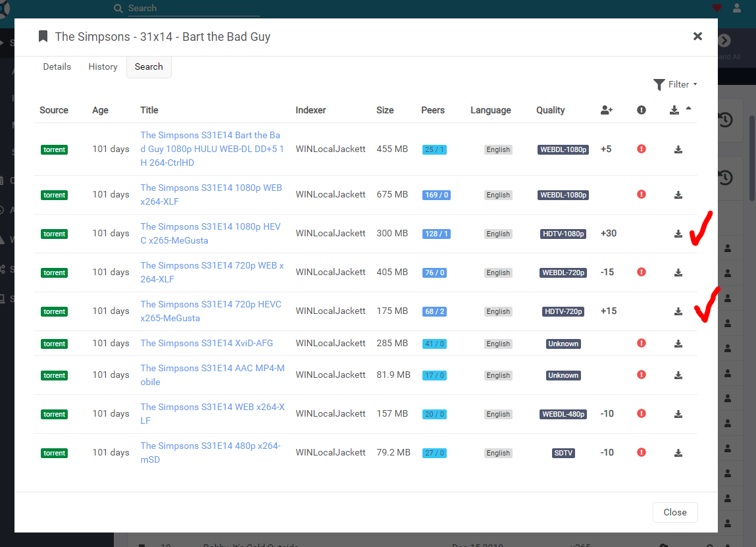Show rejection warning for 480p x264-mSD release
The height and width of the screenshot is (547, 756).
pyautogui.click(x=642, y=452)
